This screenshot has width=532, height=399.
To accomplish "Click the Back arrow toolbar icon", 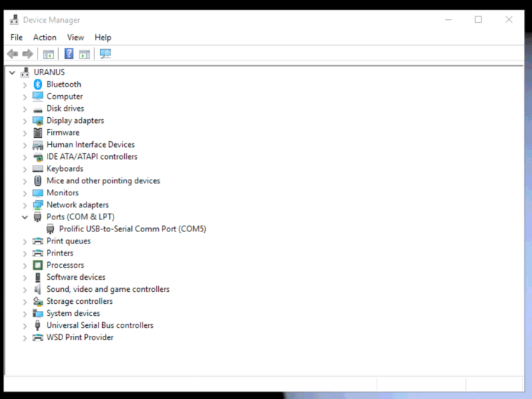I will pyautogui.click(x=13, y=54).
